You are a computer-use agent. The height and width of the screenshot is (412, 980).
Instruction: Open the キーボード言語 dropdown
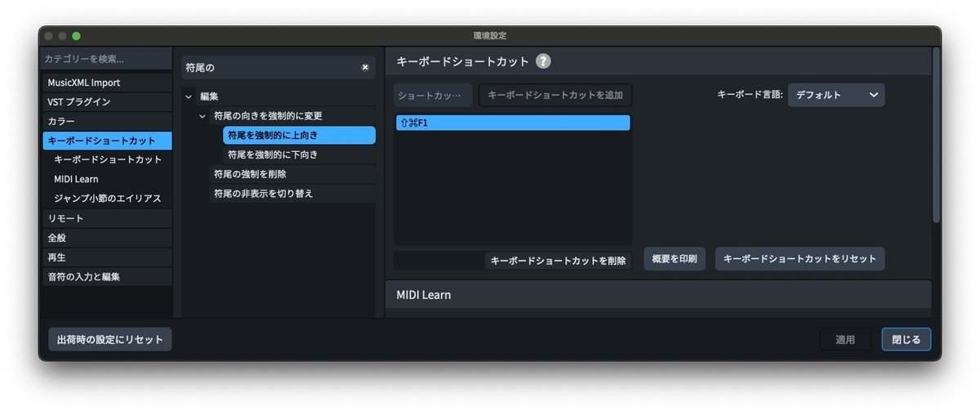point(836,95)
